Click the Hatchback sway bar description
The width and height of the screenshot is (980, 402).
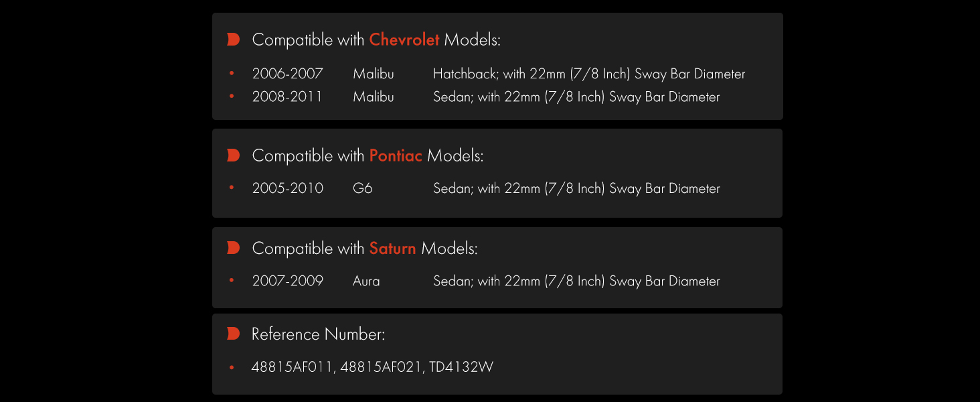click(589, 74)
